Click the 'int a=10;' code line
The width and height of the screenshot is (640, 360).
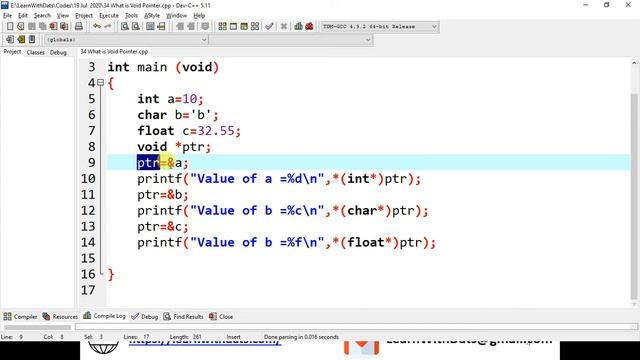tap(170, 99)
